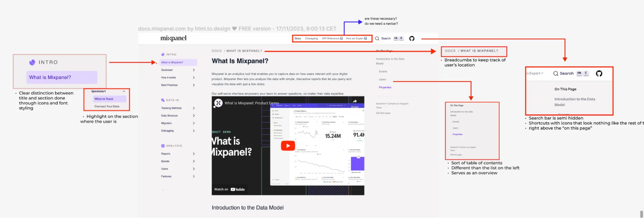Click the GitHub icon in the enlarged search callout
644x218 pixels.
click(599, 73)
